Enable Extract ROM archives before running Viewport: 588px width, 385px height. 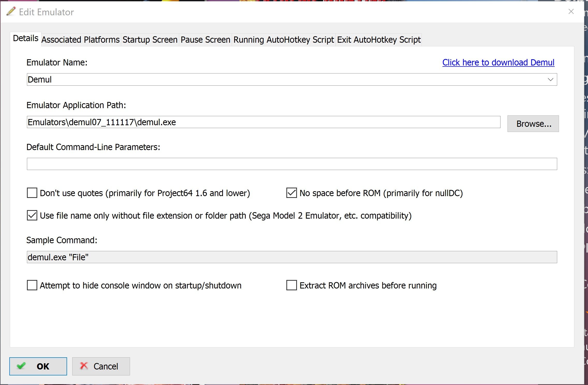coord(291,285)
